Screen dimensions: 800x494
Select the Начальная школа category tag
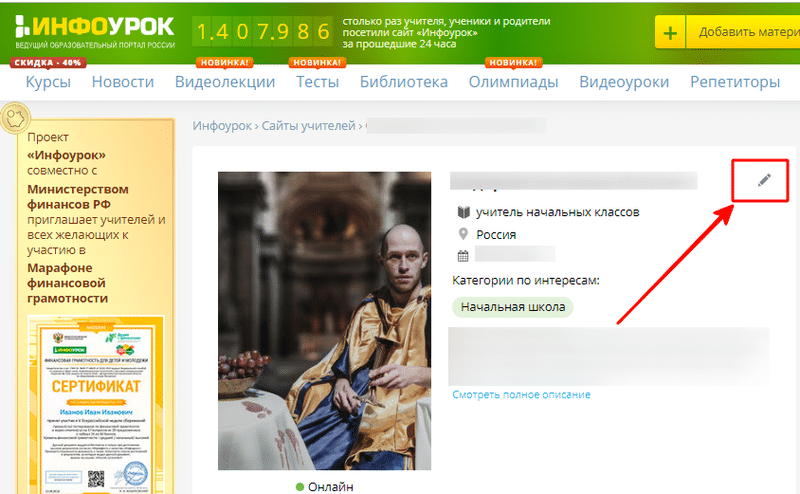click(513, 307)
